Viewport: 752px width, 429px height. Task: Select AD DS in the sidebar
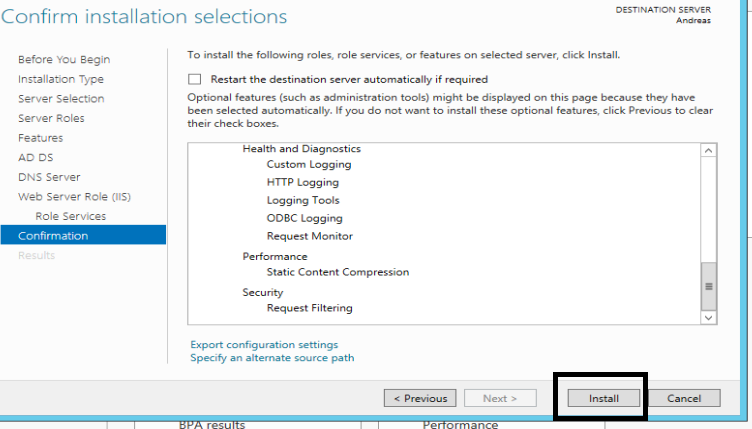(x=34, y=157)
